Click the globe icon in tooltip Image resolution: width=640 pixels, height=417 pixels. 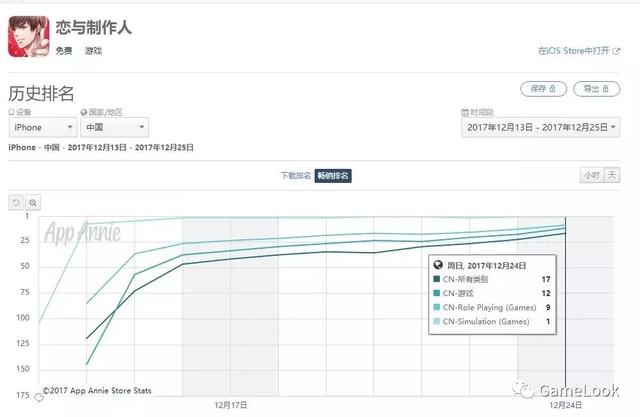tap(438, 265)
